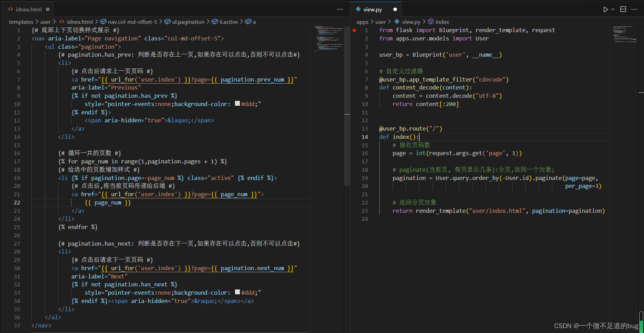This screenshot has height=333, width=644.
Task: Click 'aria-label="Previous"' attribute text
Action: point(106,87)
